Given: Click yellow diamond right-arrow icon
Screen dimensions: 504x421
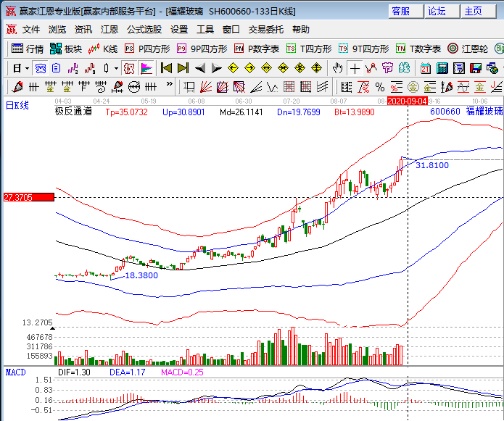Looking at the screenshot, I should coord(249,68).
